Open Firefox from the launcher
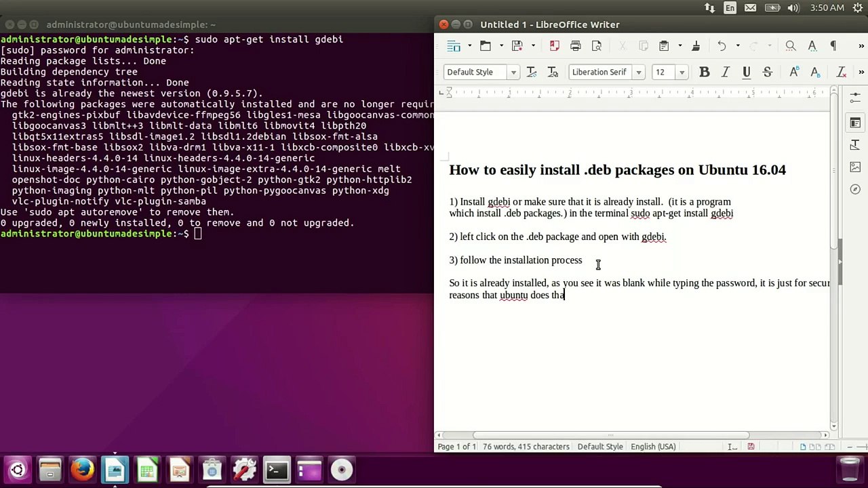Viewport: 868px width, 488px height. pyautogui.click(x=83, y=470)
